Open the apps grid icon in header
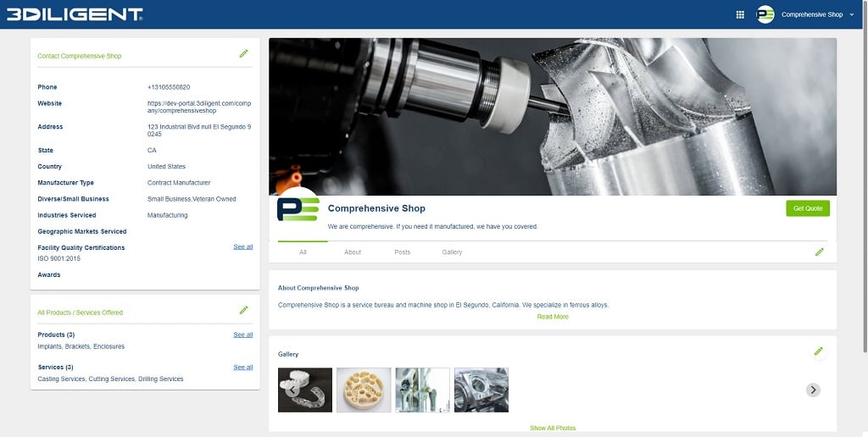Viewport: 868px width, 437px height. coord(740,14)
